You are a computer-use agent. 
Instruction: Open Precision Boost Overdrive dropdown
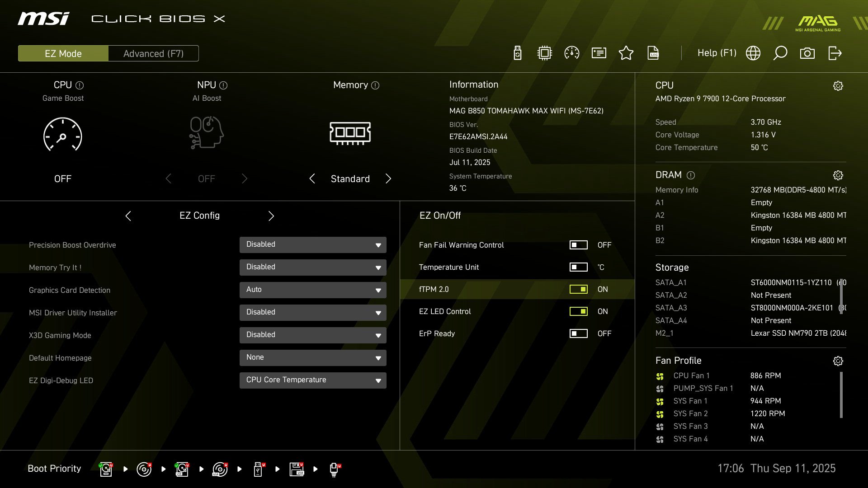(313, 245)
